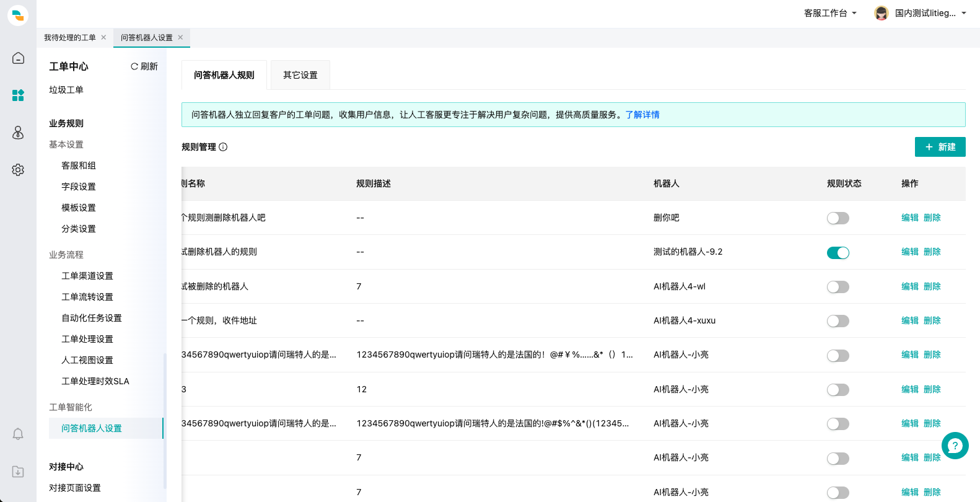
Task: Open the download inbox sidebar icon
Action: click(18, 472)
